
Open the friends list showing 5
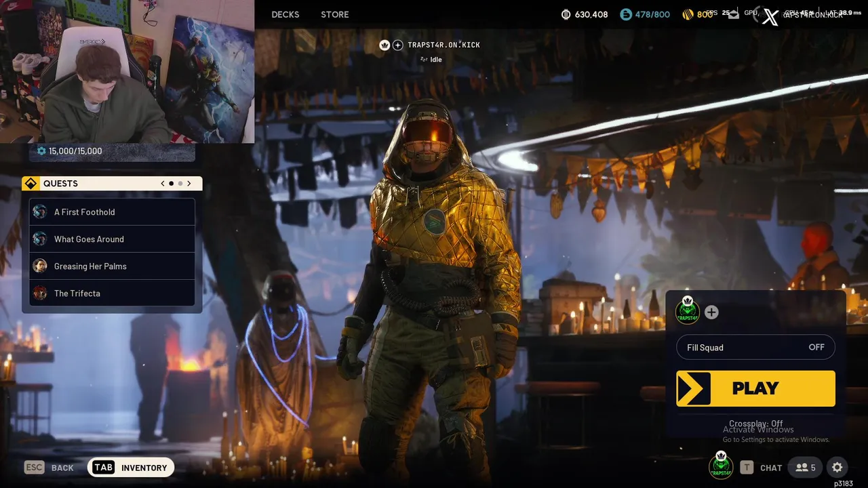[805, 468]
